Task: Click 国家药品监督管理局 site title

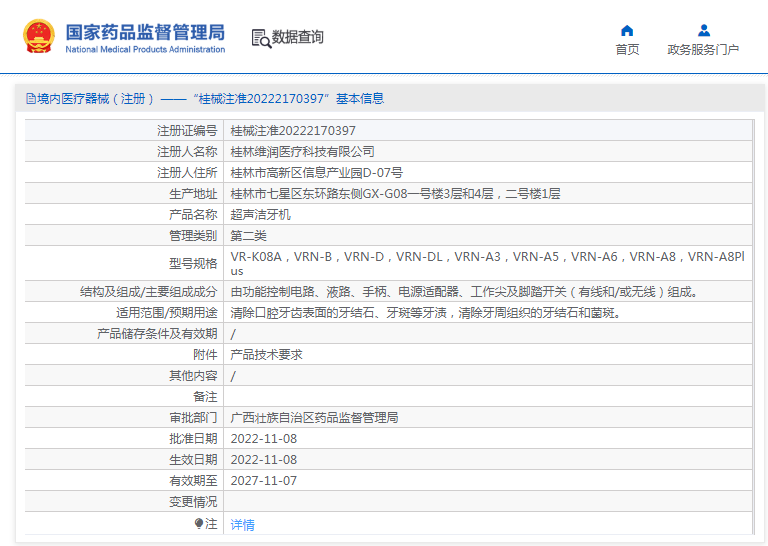Action: (x=145, y=32)
